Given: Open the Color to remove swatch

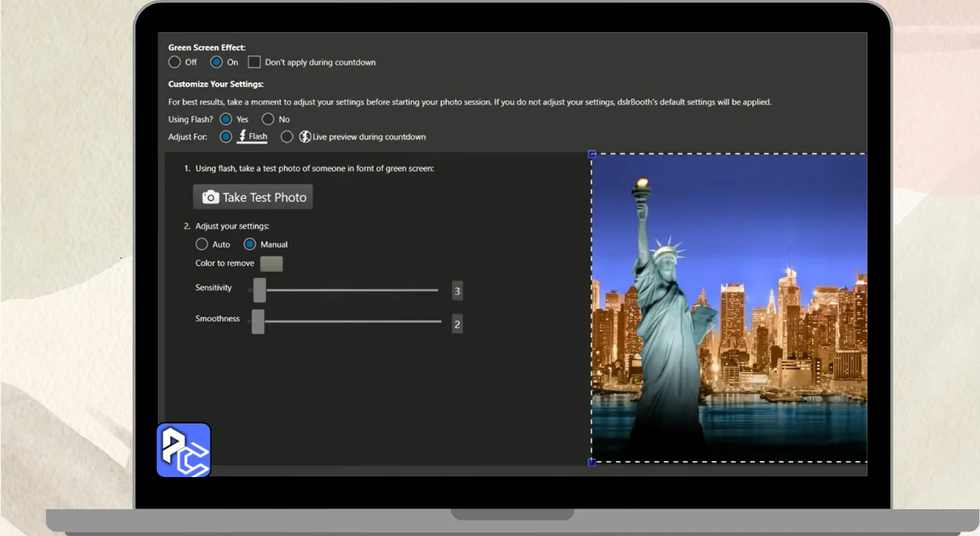Looking at the screenshot, I should (271, 264).
